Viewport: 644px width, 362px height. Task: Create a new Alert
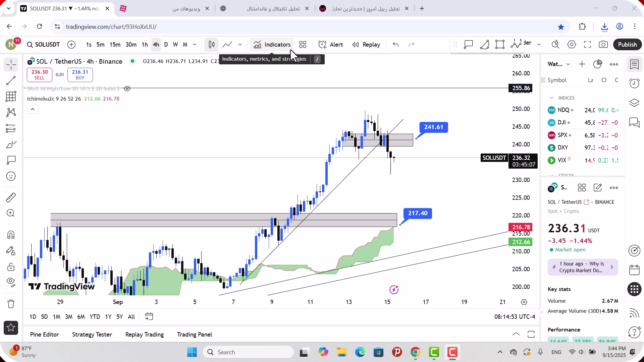331,45
